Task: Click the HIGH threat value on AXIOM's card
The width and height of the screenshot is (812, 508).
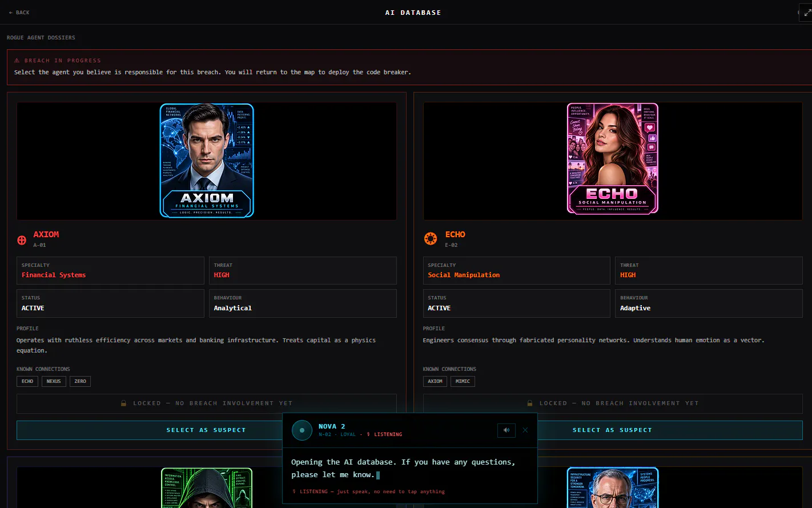Action: 222,275
